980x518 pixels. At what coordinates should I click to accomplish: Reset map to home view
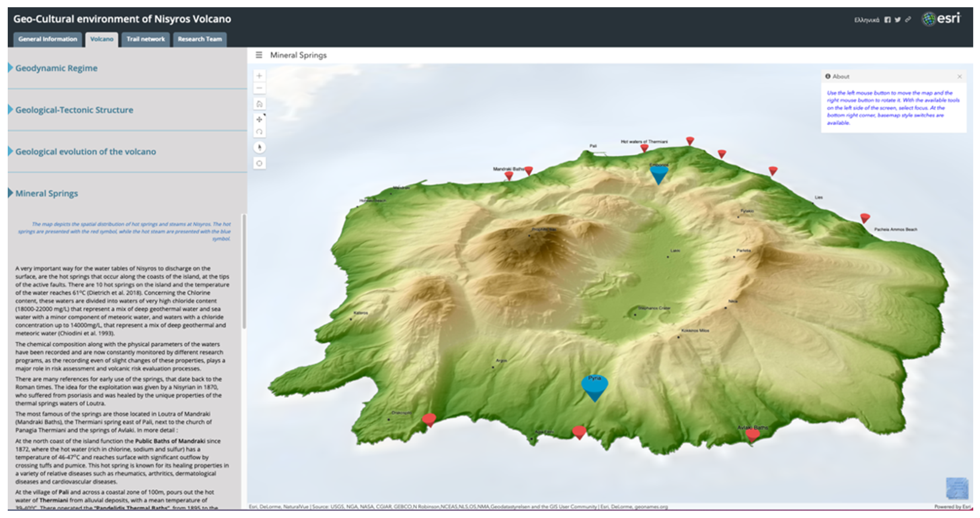259,104
